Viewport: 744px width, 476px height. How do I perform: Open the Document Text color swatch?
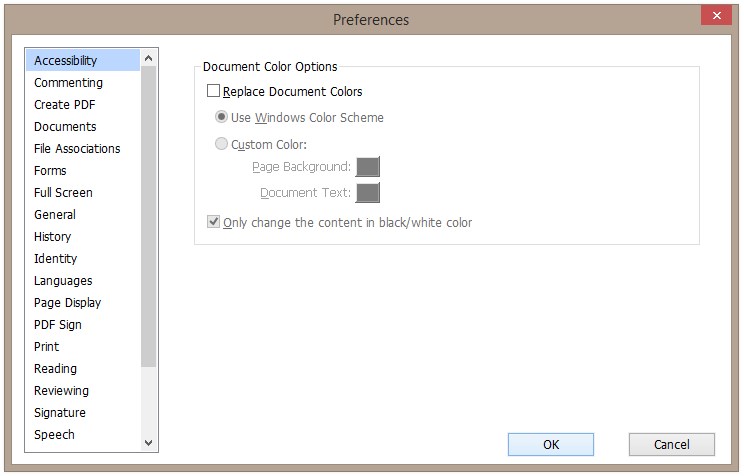click(368, 193)
